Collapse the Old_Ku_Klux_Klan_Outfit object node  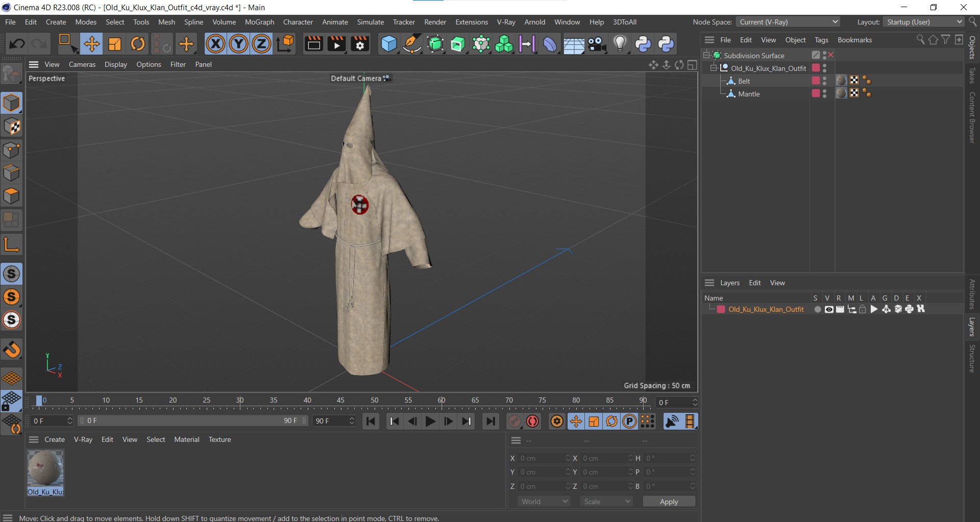(714, 68)
